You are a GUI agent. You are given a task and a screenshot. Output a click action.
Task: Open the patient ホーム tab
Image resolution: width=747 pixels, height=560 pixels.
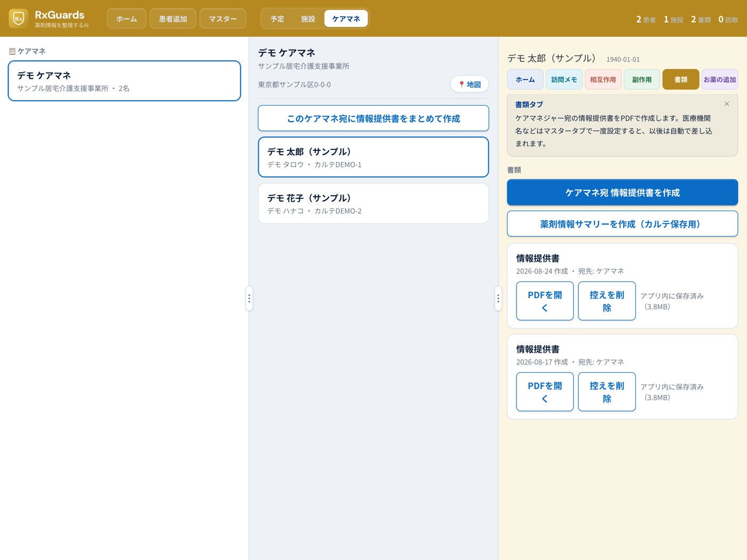525,79
